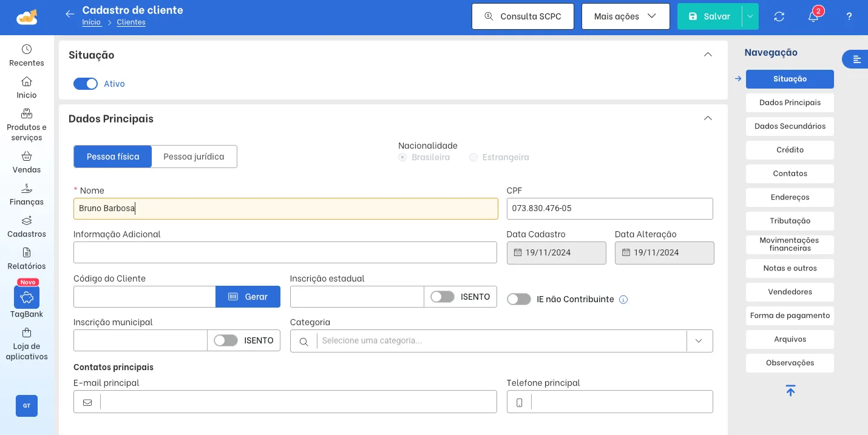Collapse the Situação section
Screen dimensions: 868x435
click(708, 55)
